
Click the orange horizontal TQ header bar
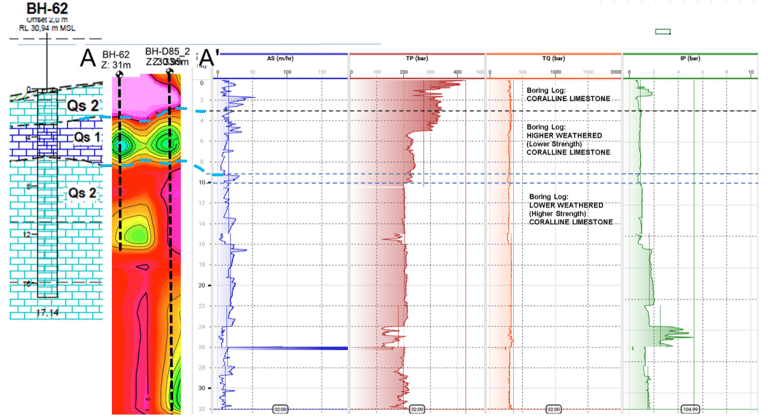[x=553, y=54]
